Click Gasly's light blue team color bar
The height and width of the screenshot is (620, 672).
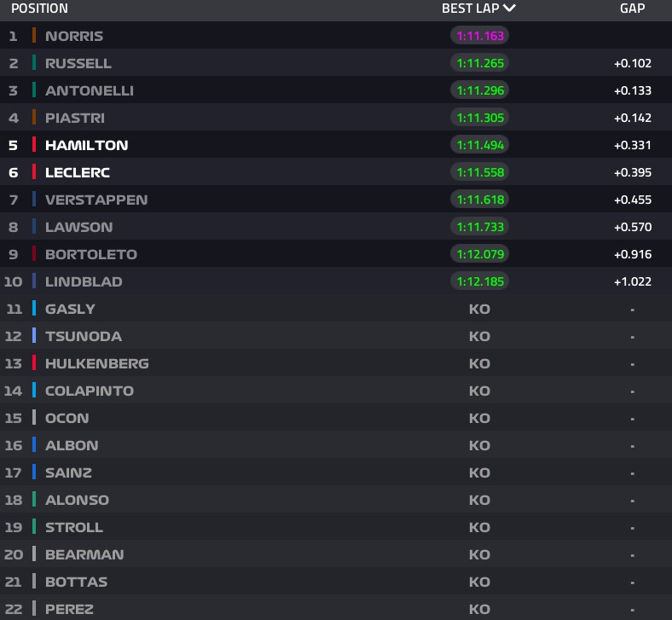(x=34, y=308)
